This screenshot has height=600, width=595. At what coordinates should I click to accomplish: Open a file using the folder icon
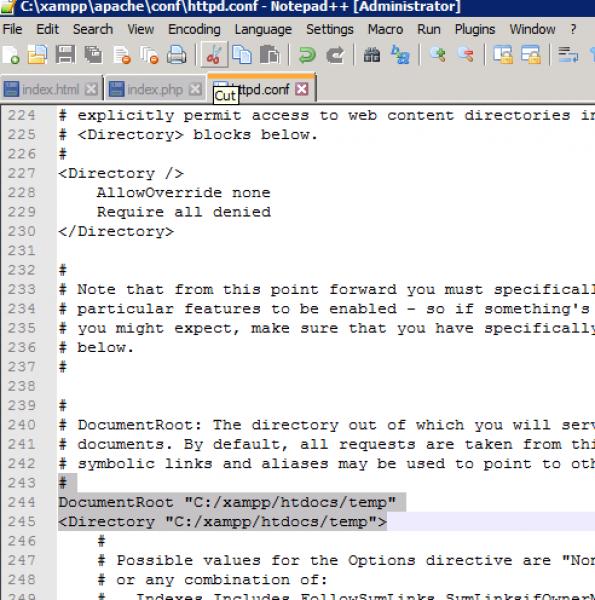point(37,55)
